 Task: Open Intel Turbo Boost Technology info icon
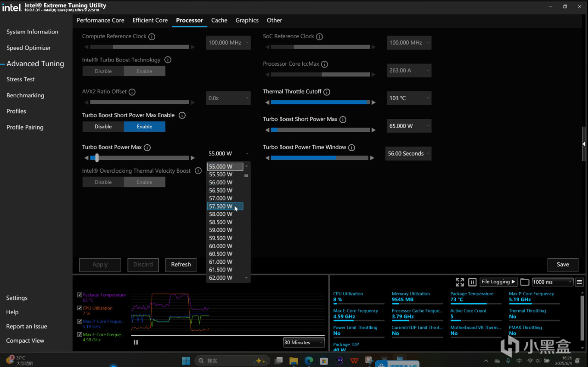coord(168,60)
